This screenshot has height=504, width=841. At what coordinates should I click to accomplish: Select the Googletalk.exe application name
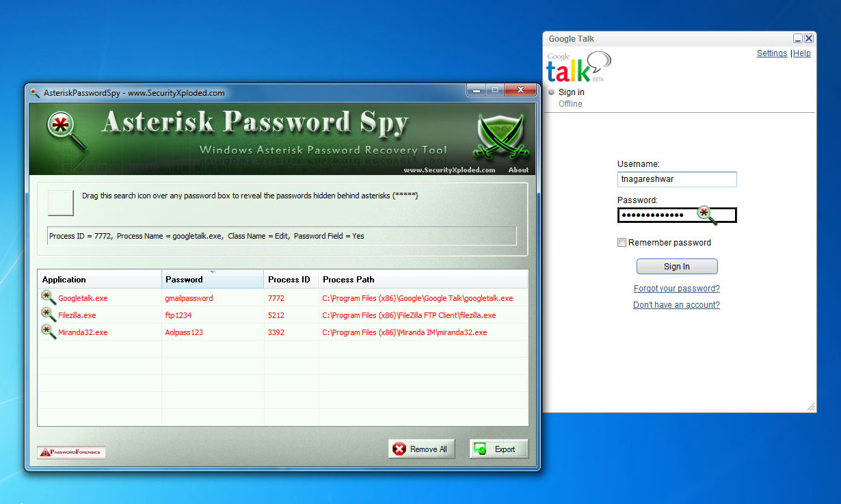pyautogui.click(x=83, y=298)
